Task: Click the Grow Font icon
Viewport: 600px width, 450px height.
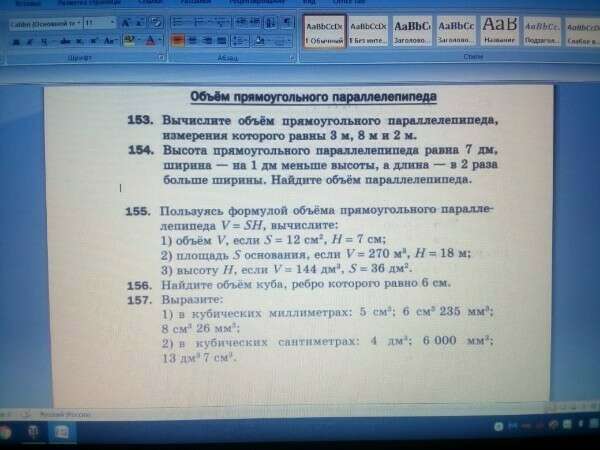Action: pos(125,23)
